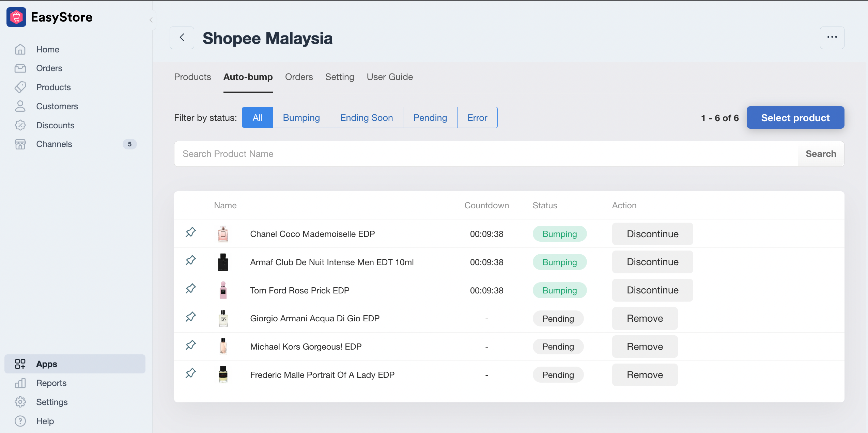This screenshot has width=868, height=433.
Task: Pin Tom Ford Rose Prick EDP
Action: (x=191, y=289)
